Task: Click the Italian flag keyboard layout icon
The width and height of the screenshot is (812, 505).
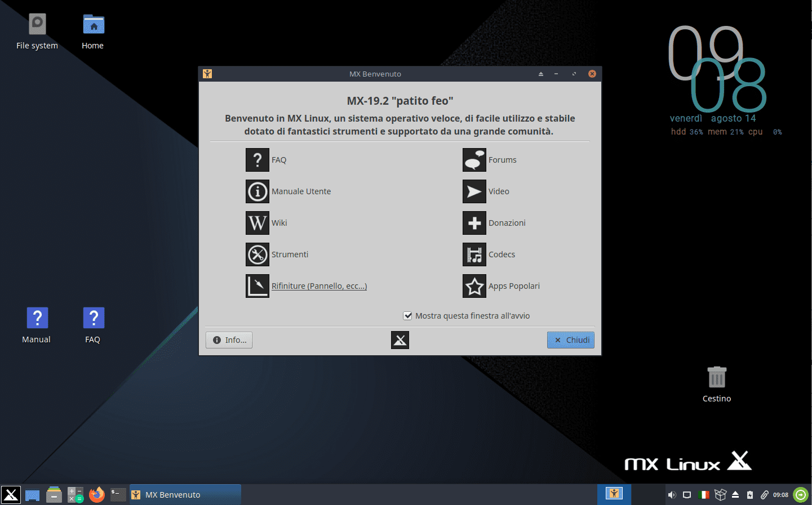Action: tap(704, 495)
